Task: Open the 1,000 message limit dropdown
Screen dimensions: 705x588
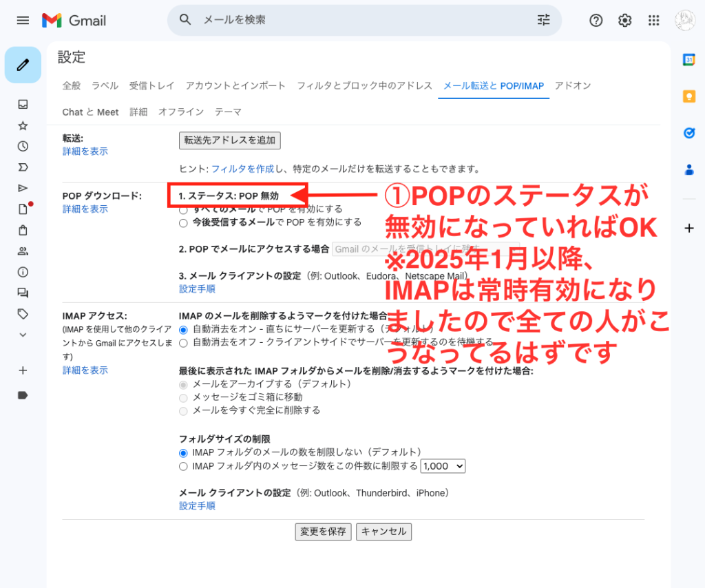Action: (x=443, y=466)
